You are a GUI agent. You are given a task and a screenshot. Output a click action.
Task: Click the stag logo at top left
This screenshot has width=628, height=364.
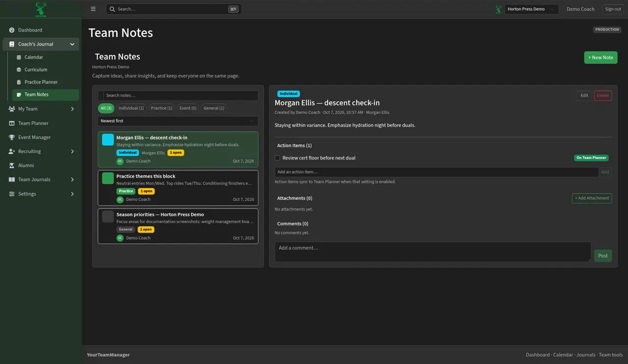point(41,9)
